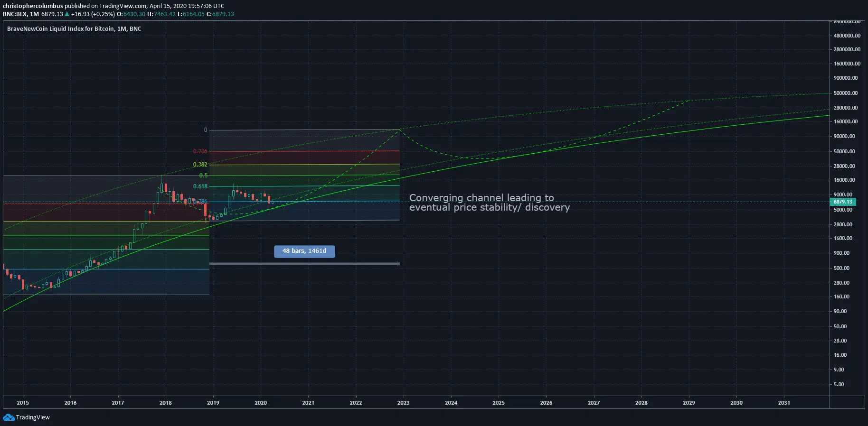868x426 pixels.
Task: Click 2029 on the time axis
Action: 689,403
